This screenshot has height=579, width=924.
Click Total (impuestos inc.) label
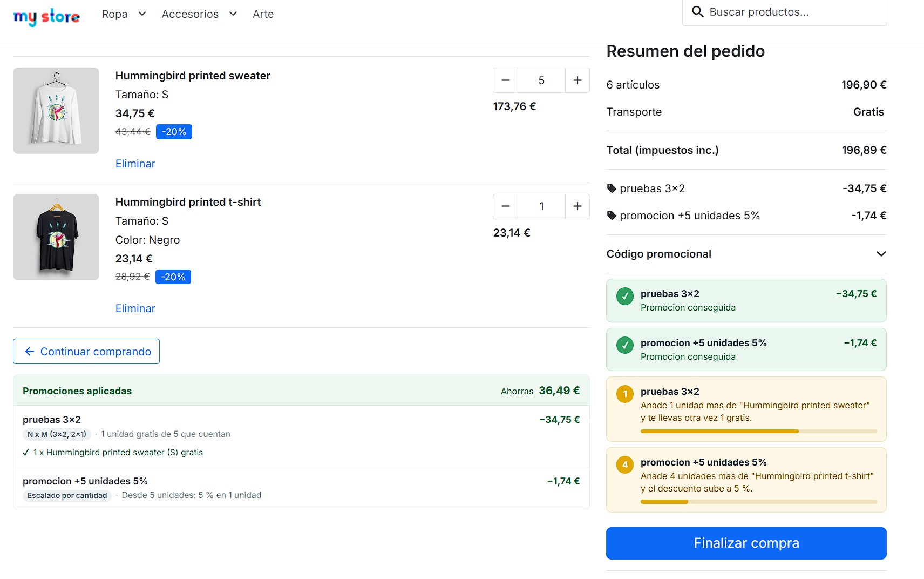pyautogui.click(x=663, y=150)
